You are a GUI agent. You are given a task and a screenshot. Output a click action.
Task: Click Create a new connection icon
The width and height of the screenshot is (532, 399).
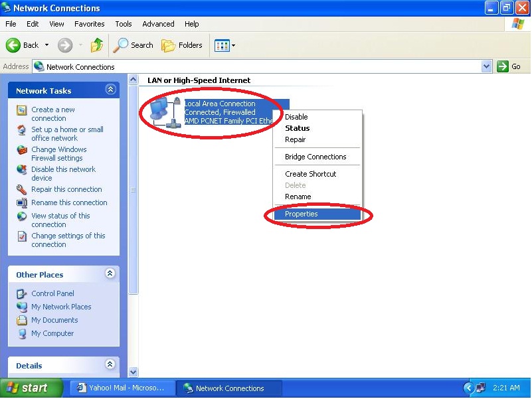coord(22,110)
